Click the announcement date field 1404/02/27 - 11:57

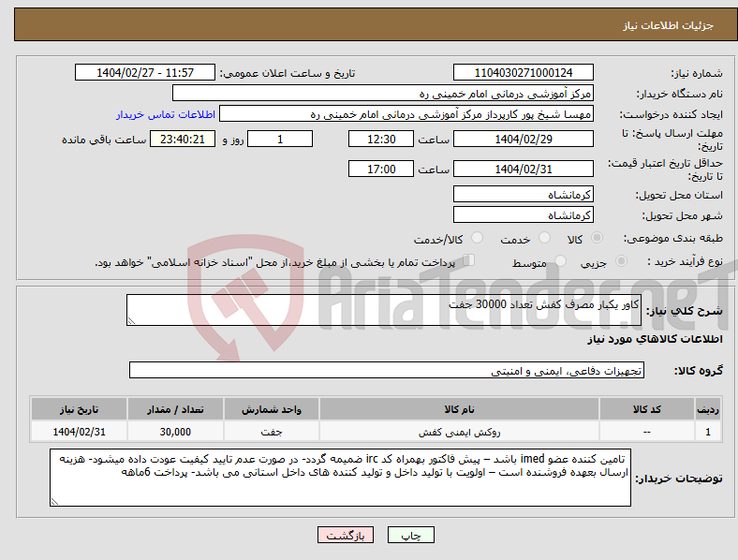click(145, 72)
